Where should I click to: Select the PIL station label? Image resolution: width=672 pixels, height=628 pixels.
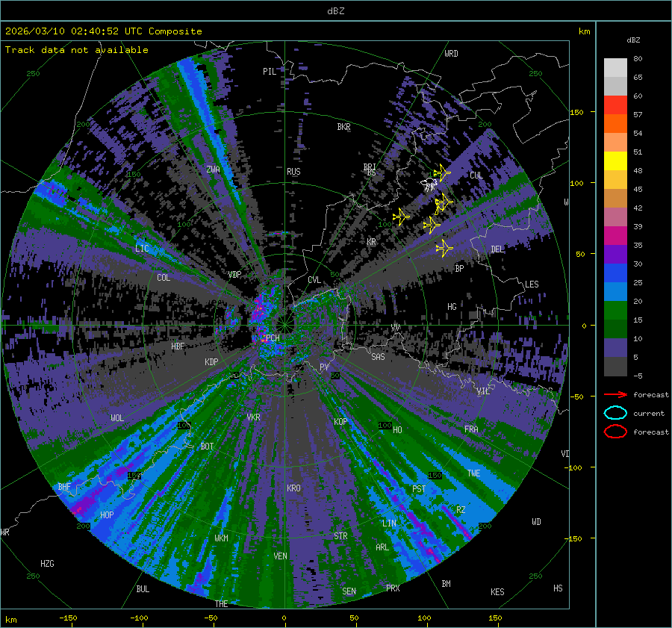(x=270, y=72)
